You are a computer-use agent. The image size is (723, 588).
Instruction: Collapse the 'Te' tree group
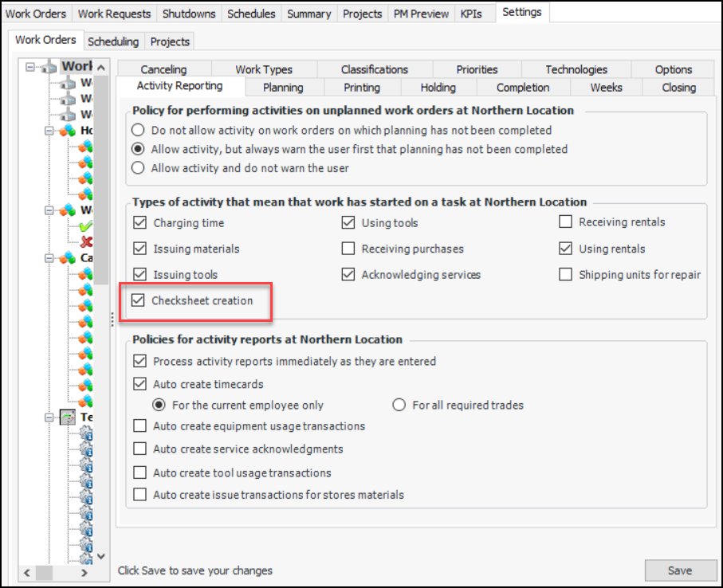tap(49, 417)
